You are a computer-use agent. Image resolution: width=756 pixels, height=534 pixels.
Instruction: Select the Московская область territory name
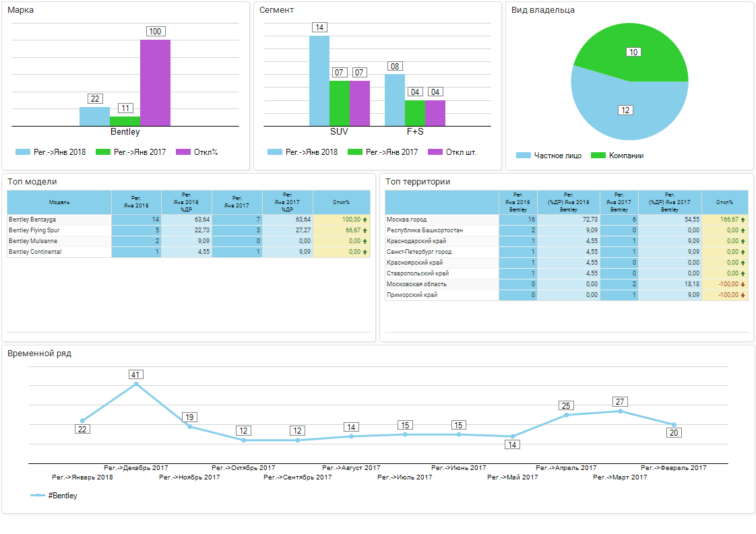[416, 284]
